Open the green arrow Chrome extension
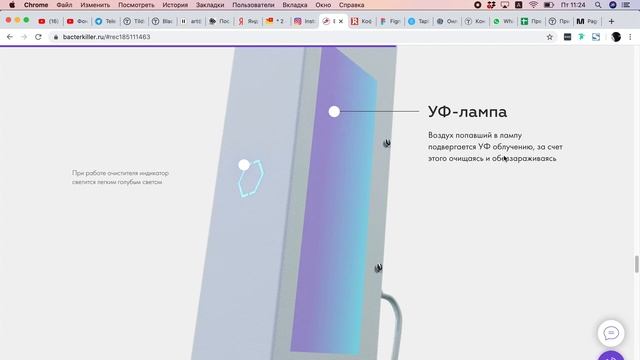 (x=581, y=37)
